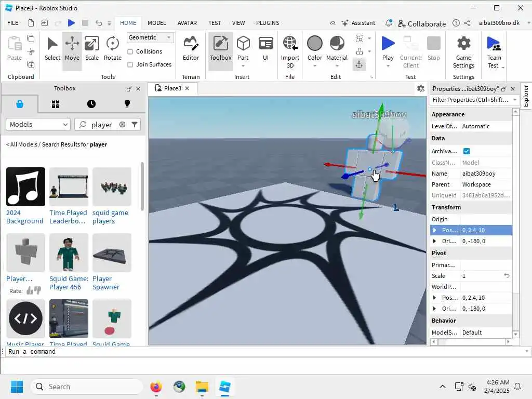Activate the Select tool
Image resolution: width=532 pixels, height=399 pixels.
click(x=52, y=49)
